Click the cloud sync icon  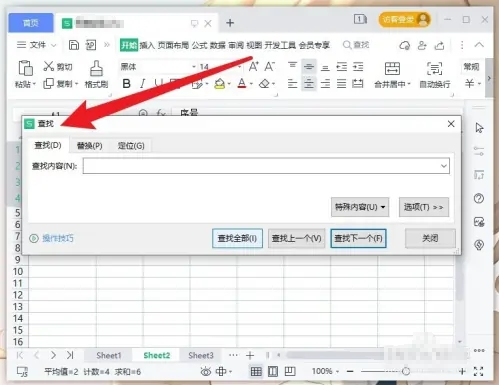click(x=405, y=45)
